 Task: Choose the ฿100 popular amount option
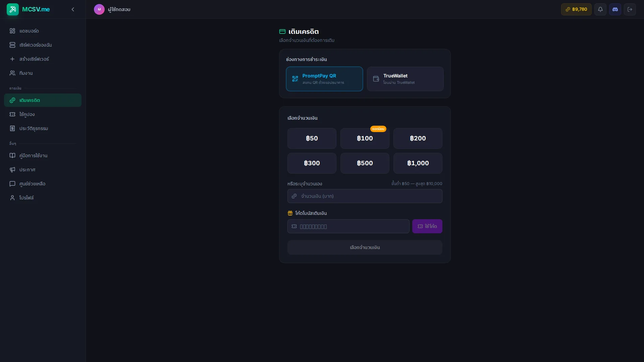(365, 138)
